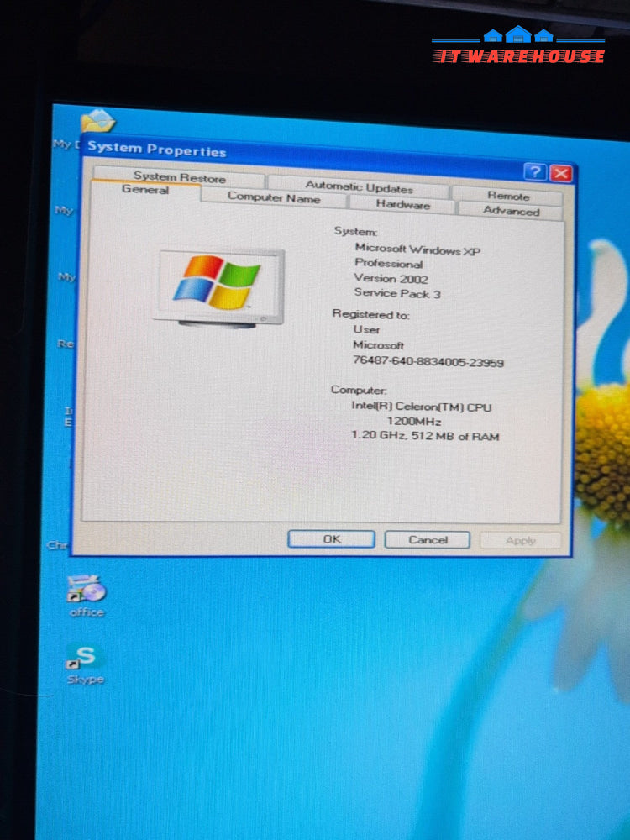Click the folder icon at top of desktop

(x=97, y=120)
